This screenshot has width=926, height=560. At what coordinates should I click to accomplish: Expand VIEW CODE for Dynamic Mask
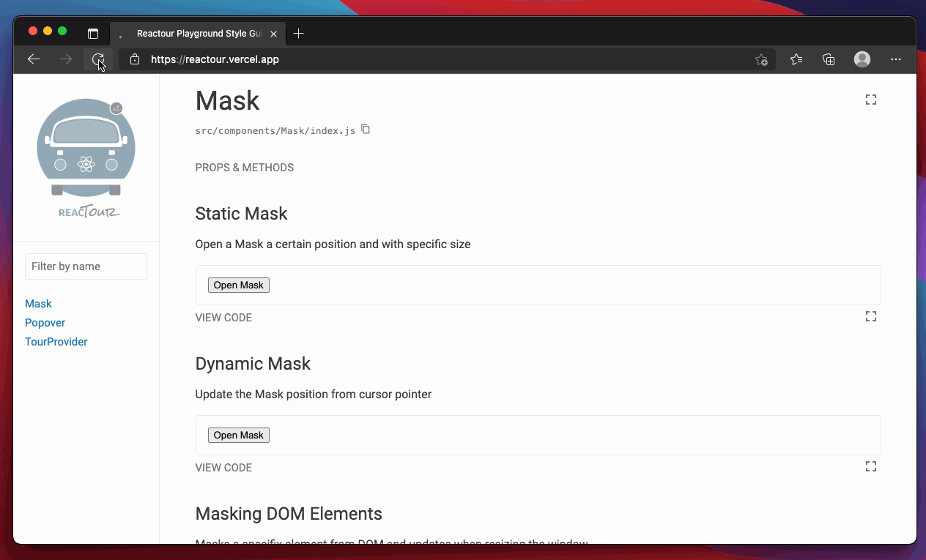pyautogui.click(x=223, y=468)
